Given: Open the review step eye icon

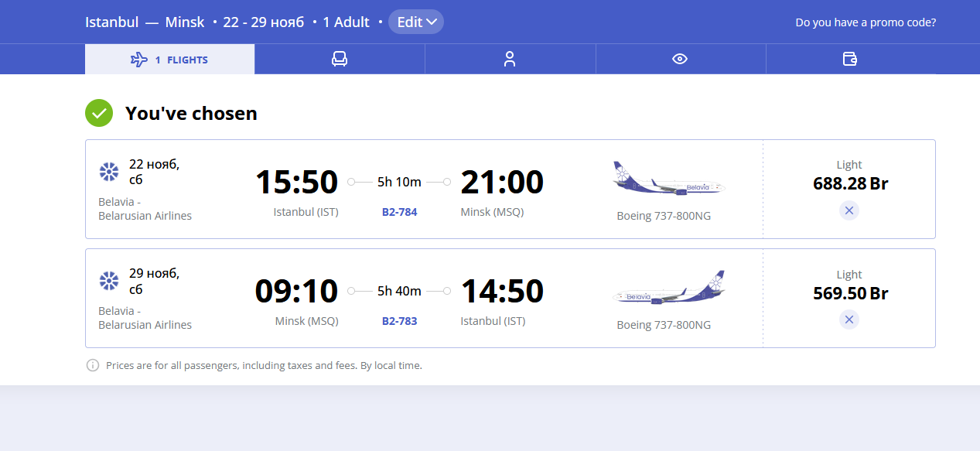Looking at the screenshot, I should pos(680,59).
